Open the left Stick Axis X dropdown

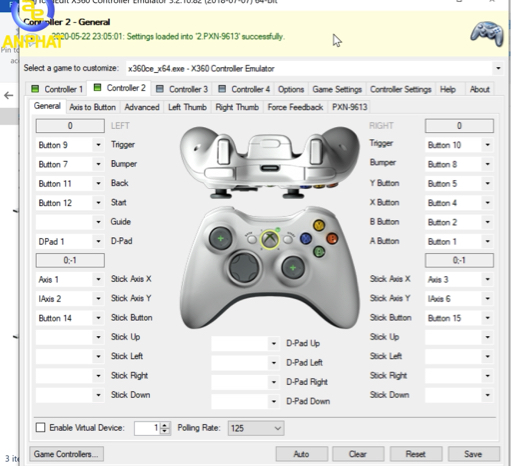tap(98, 279)
